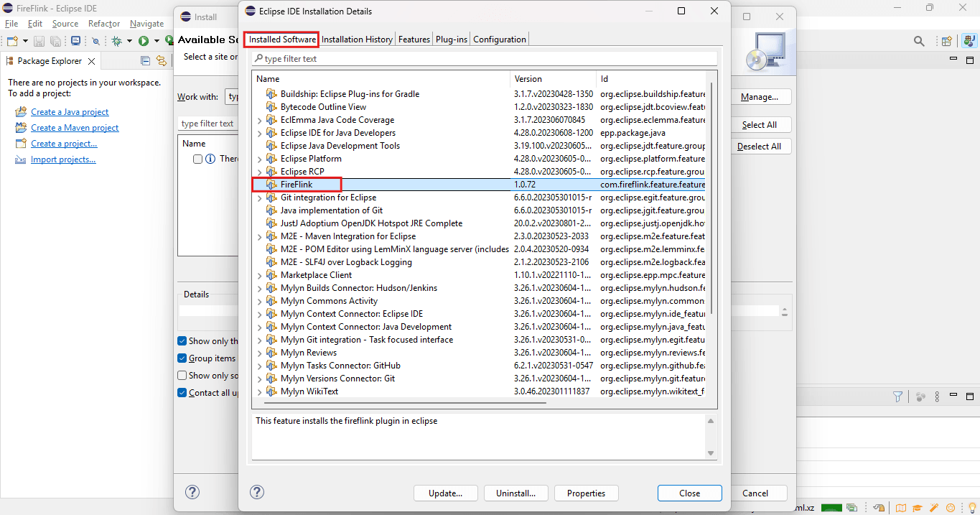Click the help question mark in Install dialog
Image resolution: width=980 pixels, height=515 pixels.
tap(192, 492)
